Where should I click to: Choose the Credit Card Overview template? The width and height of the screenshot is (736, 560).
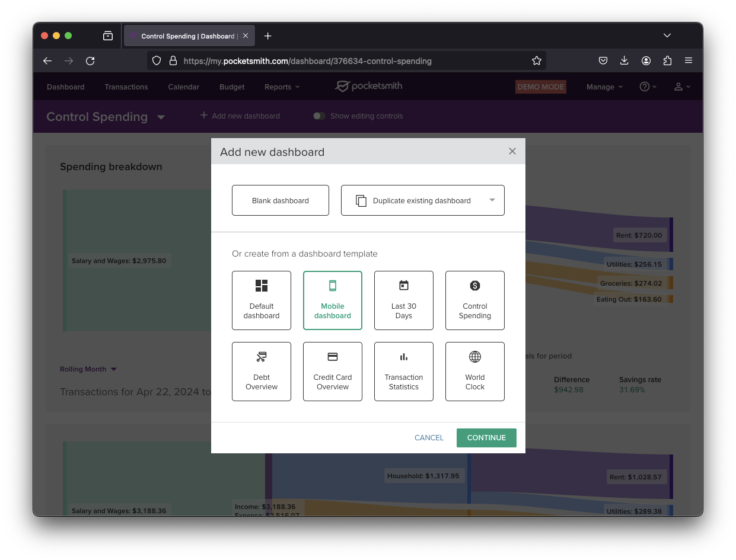pos(333,371)
